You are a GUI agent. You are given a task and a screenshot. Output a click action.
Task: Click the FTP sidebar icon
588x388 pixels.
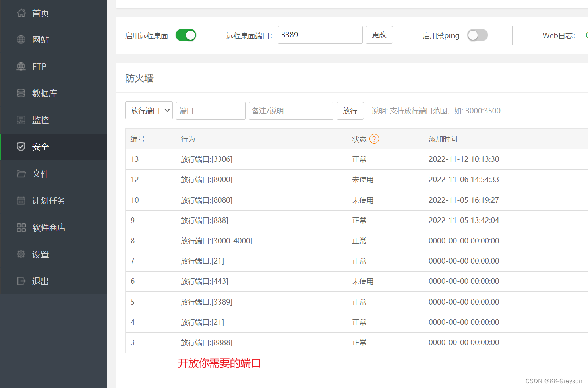[x=21, y=66]
